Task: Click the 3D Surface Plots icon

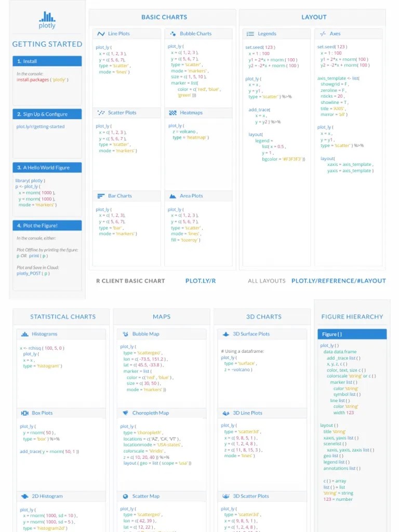Action: [226, 334]
